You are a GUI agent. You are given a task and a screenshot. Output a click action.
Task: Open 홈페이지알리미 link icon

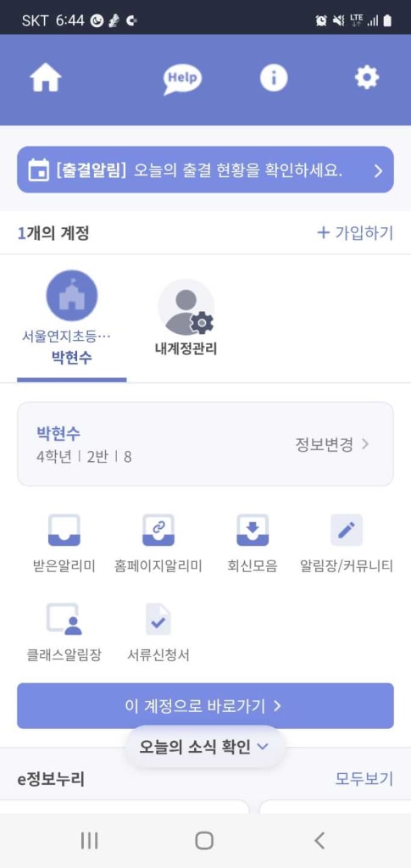click(x=158, y=531)
